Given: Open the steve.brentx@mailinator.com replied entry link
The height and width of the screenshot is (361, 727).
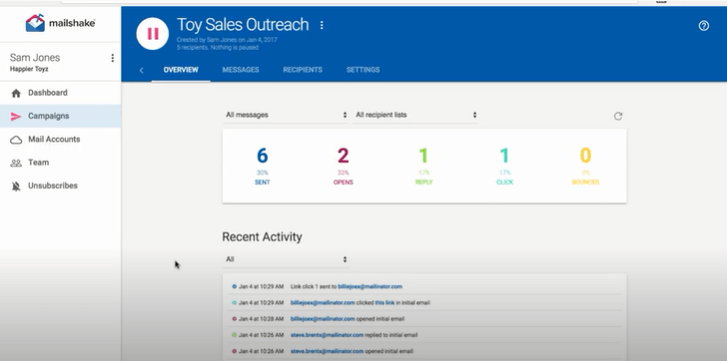Looking at the screenshot, I should point(327,335).
